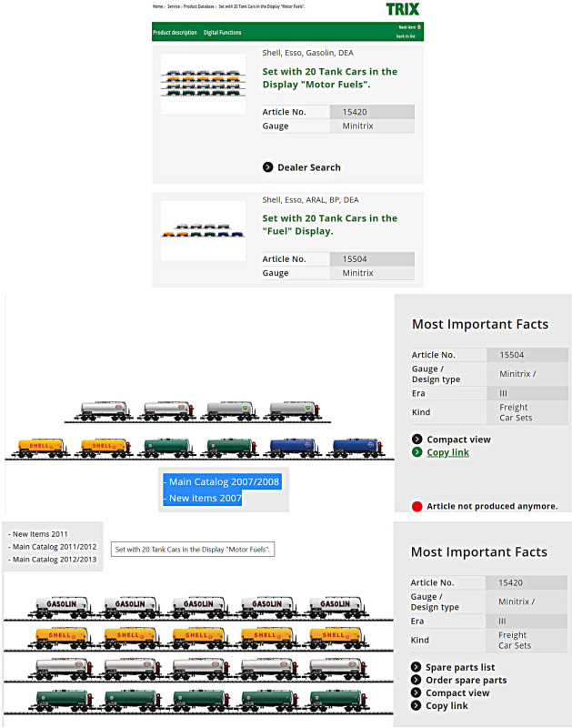Click the 'Most Important Facts' heading for 15420
This screenshot has height=728, width=572.
479,551
